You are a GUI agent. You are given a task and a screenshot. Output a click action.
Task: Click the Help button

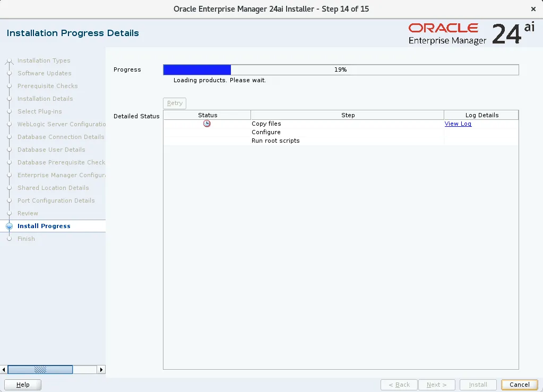click(22, 385)
